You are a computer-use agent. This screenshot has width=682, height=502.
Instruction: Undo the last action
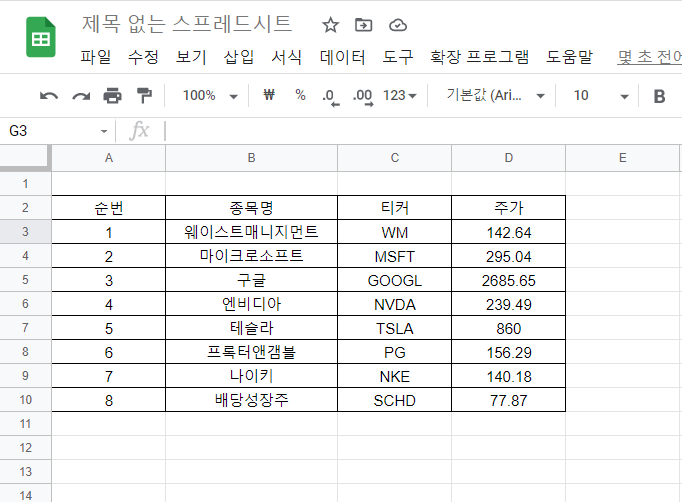click(49, 96)
